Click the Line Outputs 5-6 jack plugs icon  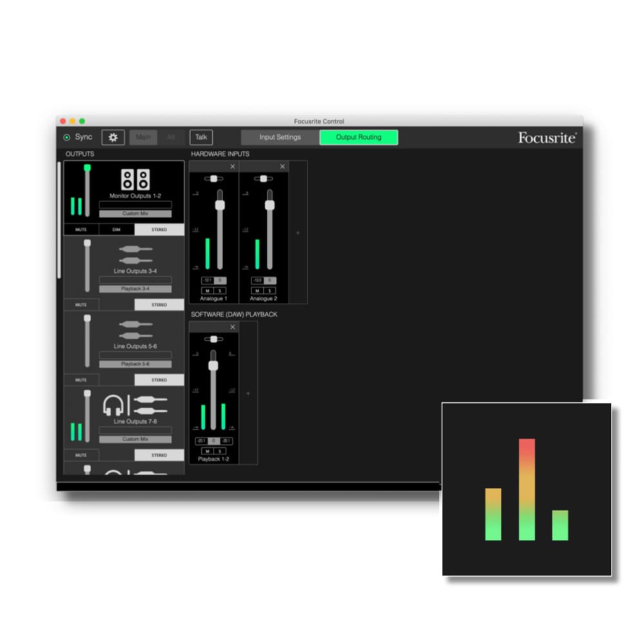pos(135,330)
